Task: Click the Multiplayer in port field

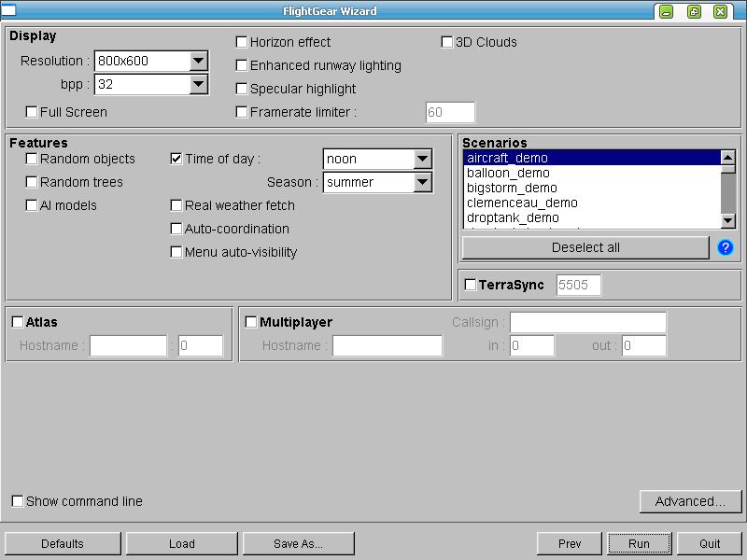Action: pos(531,345)
